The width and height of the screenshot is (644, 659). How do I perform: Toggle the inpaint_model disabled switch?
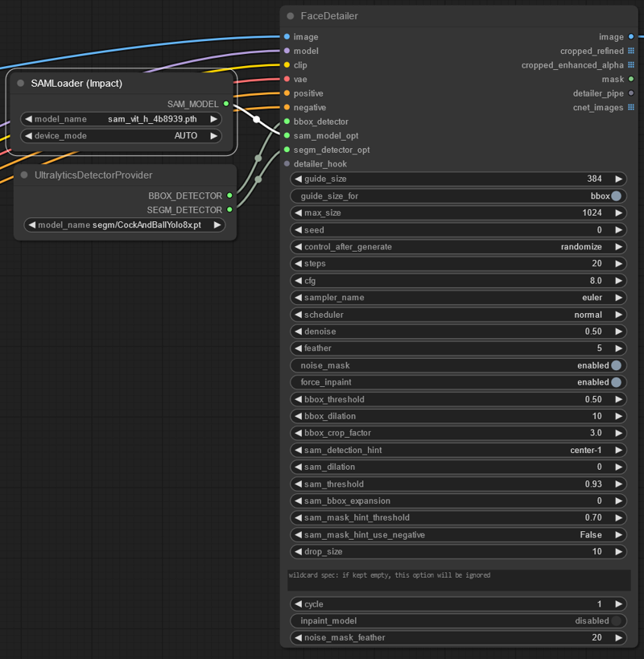(617, 620)
